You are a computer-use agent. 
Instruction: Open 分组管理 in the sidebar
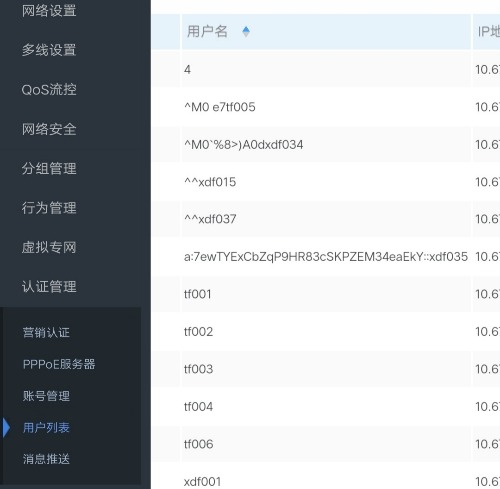click(x=49, y=168)
